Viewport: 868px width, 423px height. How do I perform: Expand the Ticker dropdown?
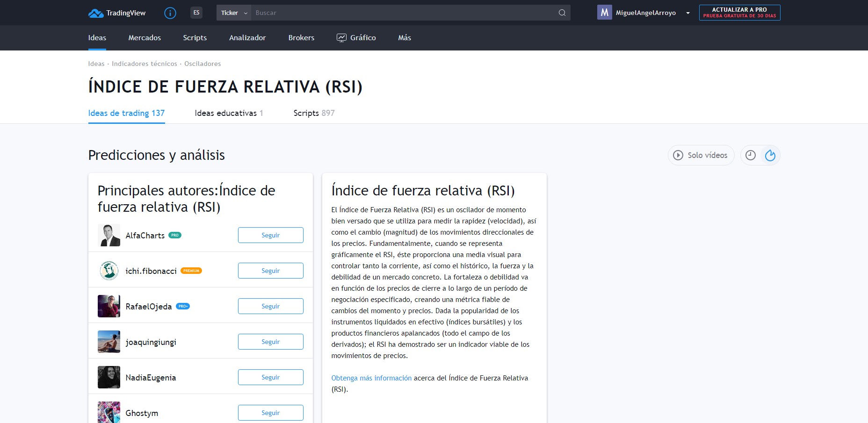234,13
